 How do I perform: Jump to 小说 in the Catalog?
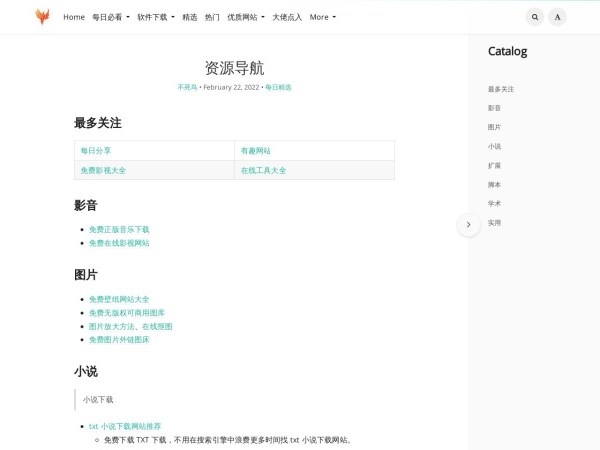pos(495,146)
